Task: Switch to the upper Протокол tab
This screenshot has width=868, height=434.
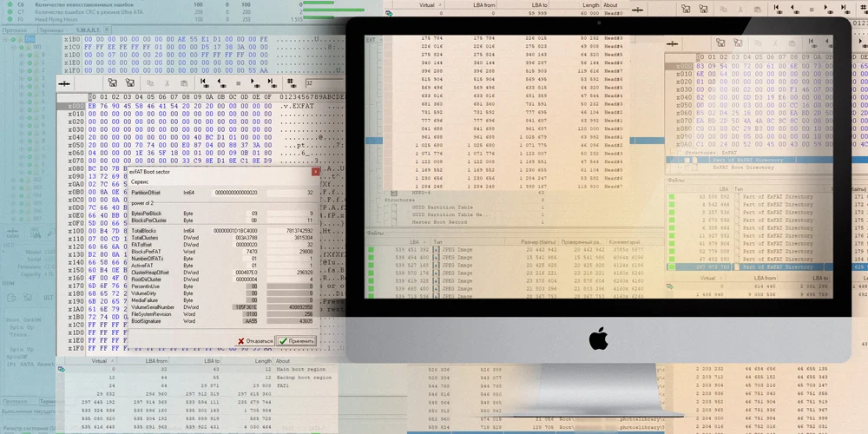Action: pyautogui.click(x=15, y=30)
